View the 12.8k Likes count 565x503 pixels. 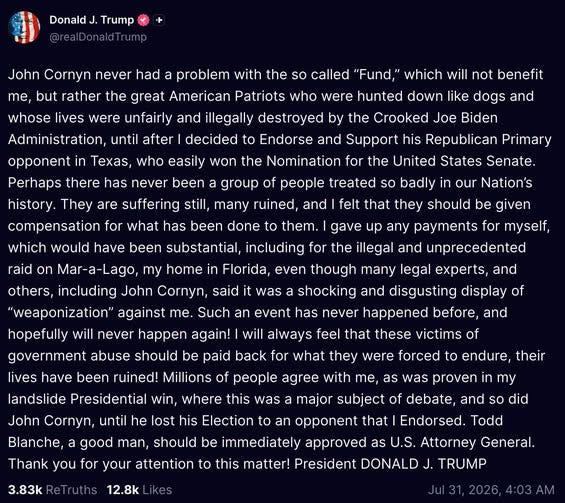click(x=123, y=490)
